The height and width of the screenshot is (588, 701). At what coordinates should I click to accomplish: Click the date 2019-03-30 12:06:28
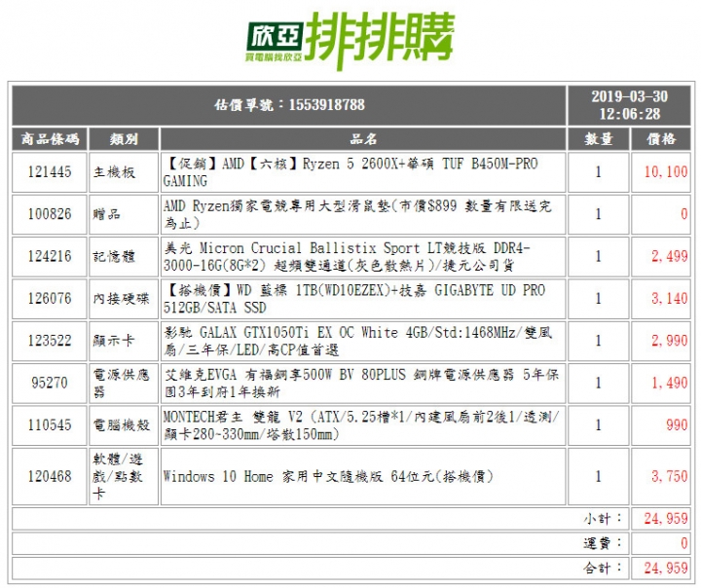(x=629, y=105)
